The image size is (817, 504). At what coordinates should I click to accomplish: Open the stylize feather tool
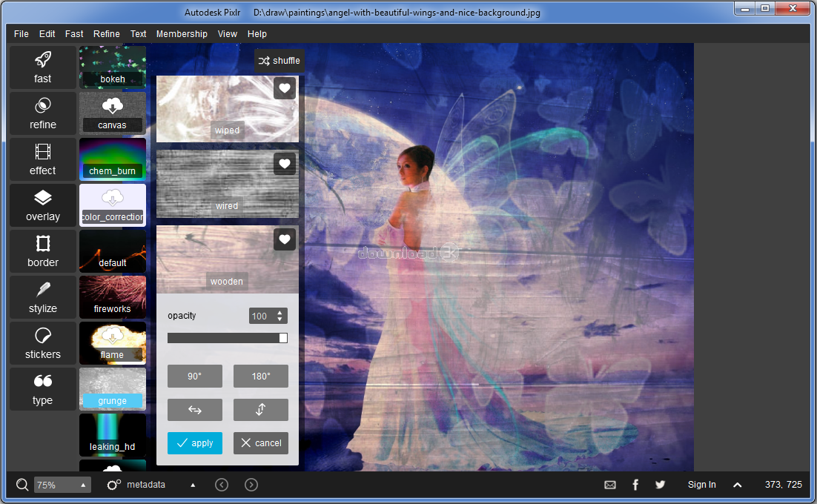[x=43, y=297]
